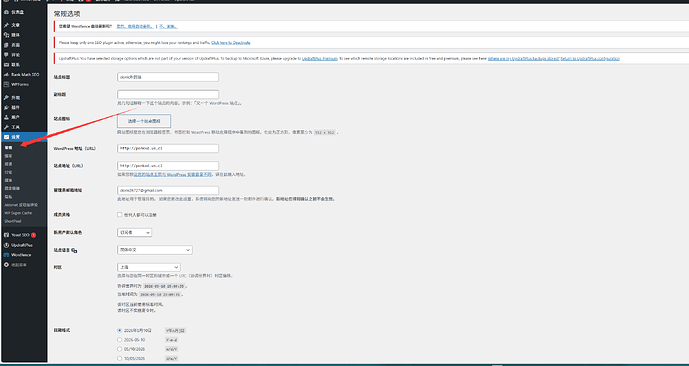Toggle the 'anyone can register' membership checkbox
689x366 pixels.
(x=120, y=215)
